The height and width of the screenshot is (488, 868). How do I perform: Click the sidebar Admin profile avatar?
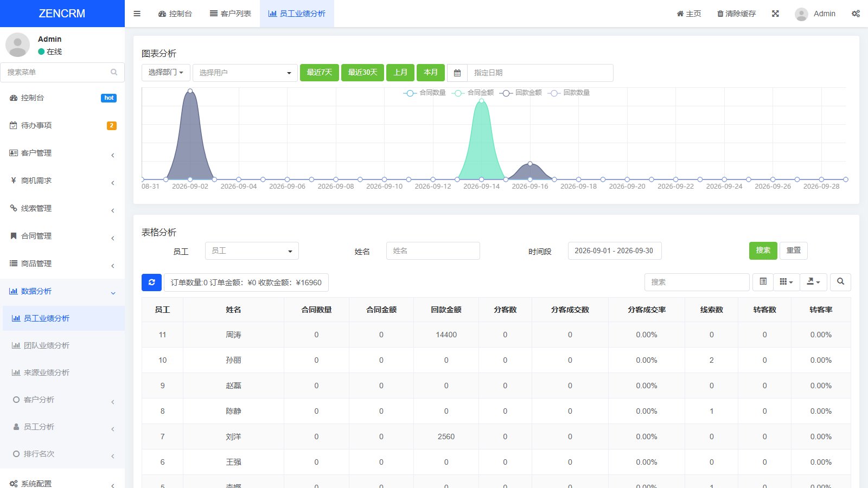coord(17,45)
